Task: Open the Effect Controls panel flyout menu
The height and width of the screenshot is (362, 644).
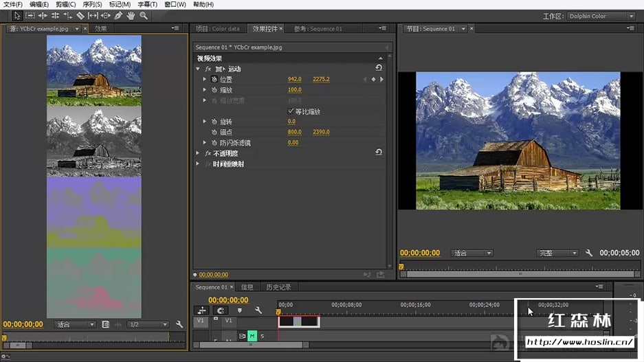Action: (383, 28)
